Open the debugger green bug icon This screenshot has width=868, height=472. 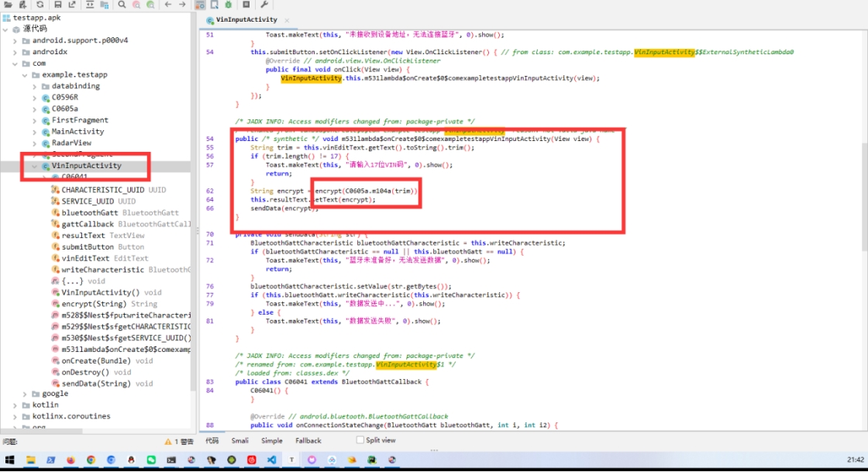(x=229, y=5)
